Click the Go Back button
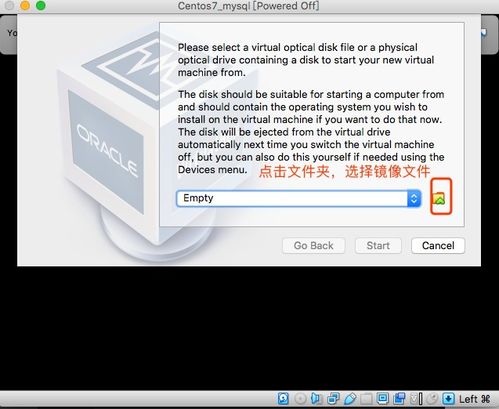This screenshot has width=499, height=409. click(x=313, y=246)
